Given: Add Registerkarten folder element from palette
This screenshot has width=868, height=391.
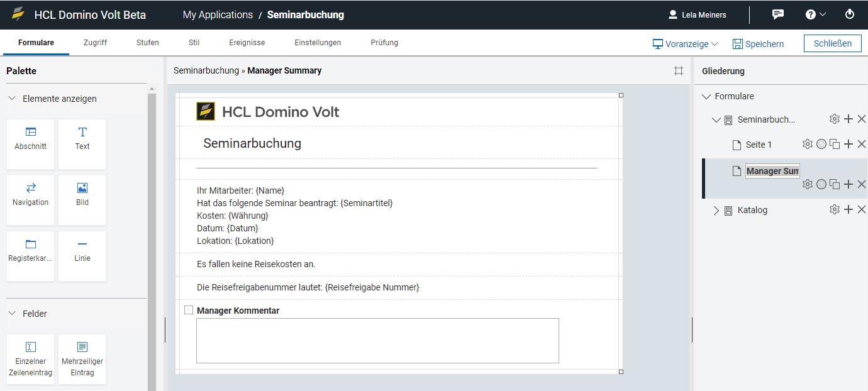Looking at the screenshot, I should [31, 256].
